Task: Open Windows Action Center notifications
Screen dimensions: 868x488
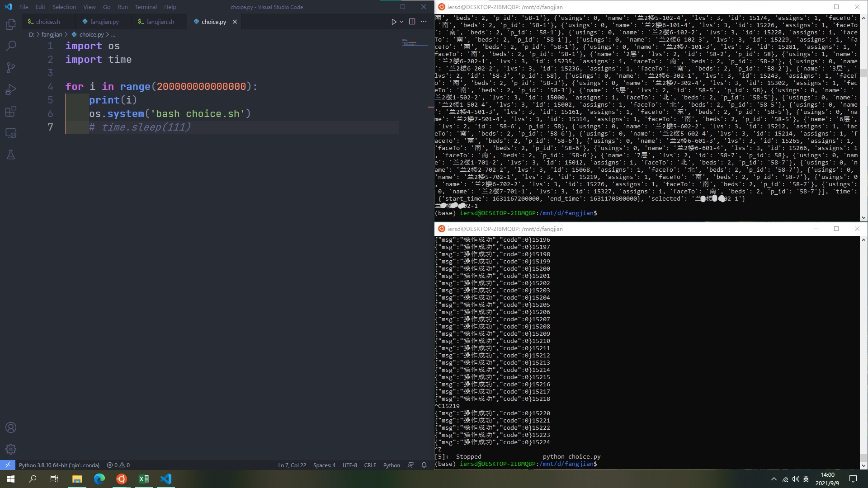Action: click(x=853, y=479)
